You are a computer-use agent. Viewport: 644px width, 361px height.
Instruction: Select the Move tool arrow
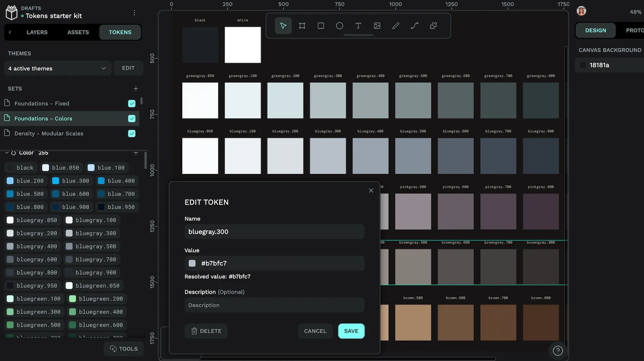click(x=283, y=26)
